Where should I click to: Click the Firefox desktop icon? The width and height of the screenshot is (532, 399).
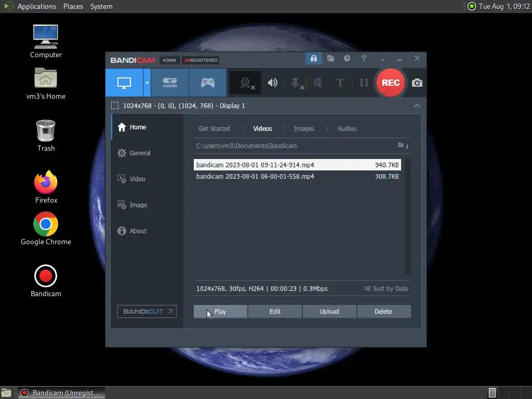(46, 187)
